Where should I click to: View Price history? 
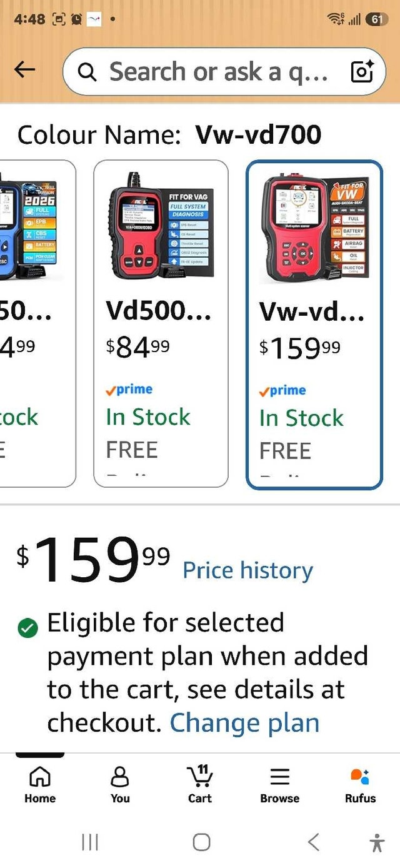click(248, 570)
